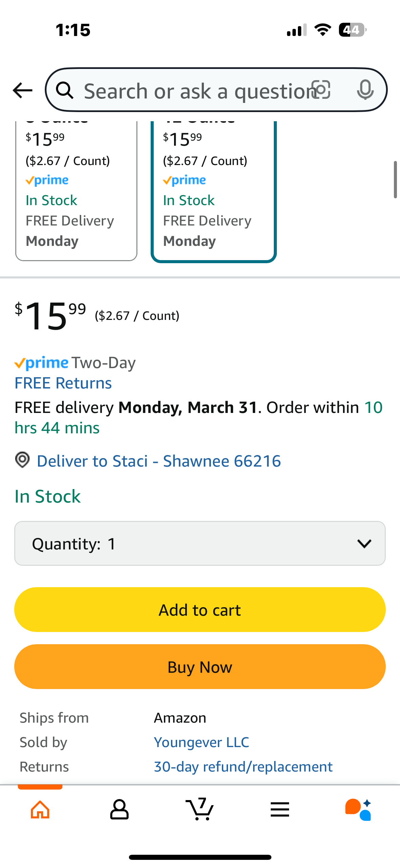The width and height of the screenshot is (400, 868).
Task: Tap the delivery location pin icon
Action: tap(22, 460)
